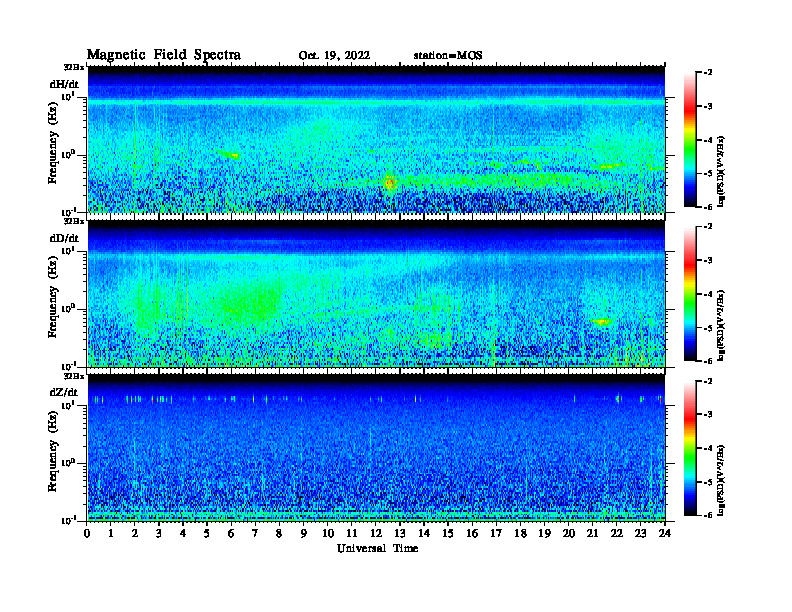Click hour tick label 24 on time axis
This screenshot has height=612, width=792.
665,533
